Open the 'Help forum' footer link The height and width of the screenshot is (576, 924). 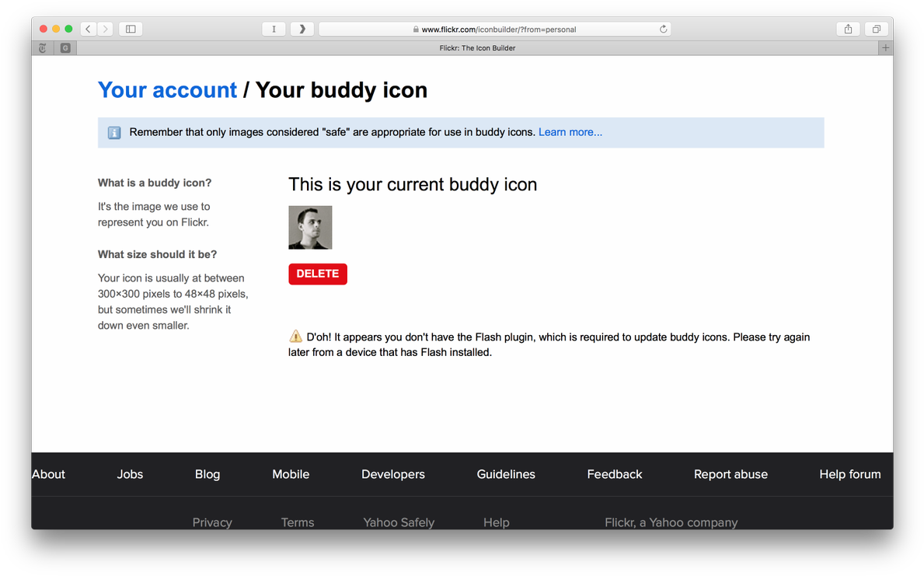849,474
